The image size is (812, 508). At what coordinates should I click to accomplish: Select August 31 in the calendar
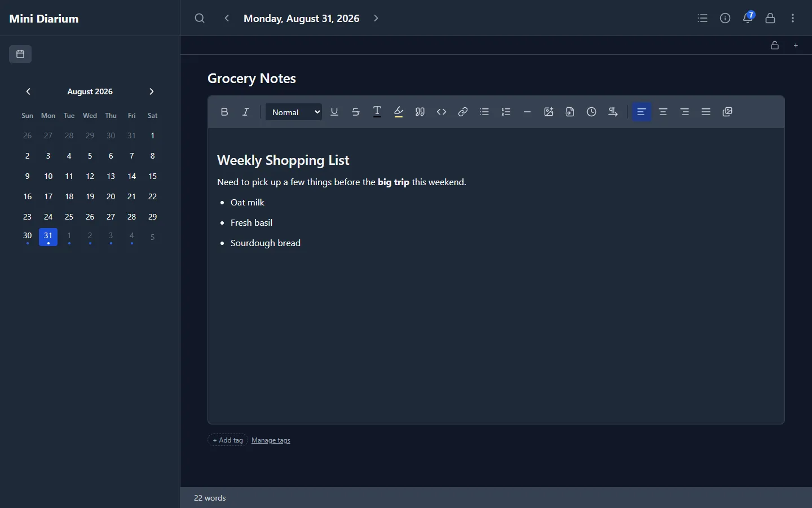(48, 237)
